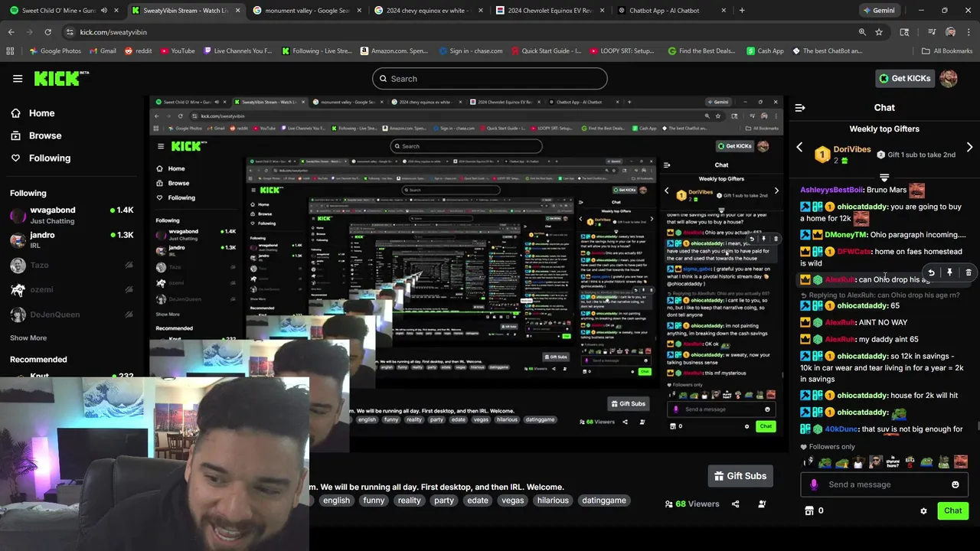Collapse the top gifters banner handle
This screenshot has width=980, height=551.
pos(884,178)
